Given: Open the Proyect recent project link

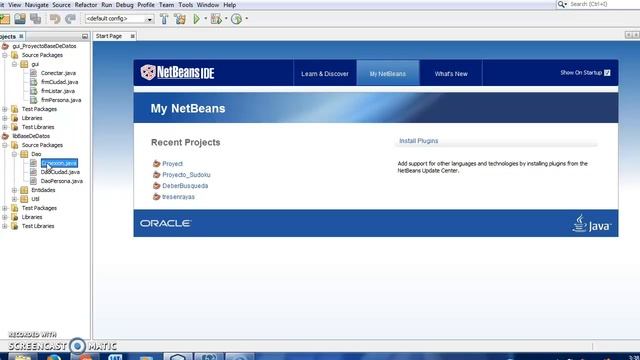Looking at the screenshot, I should [x=172, y=164].
